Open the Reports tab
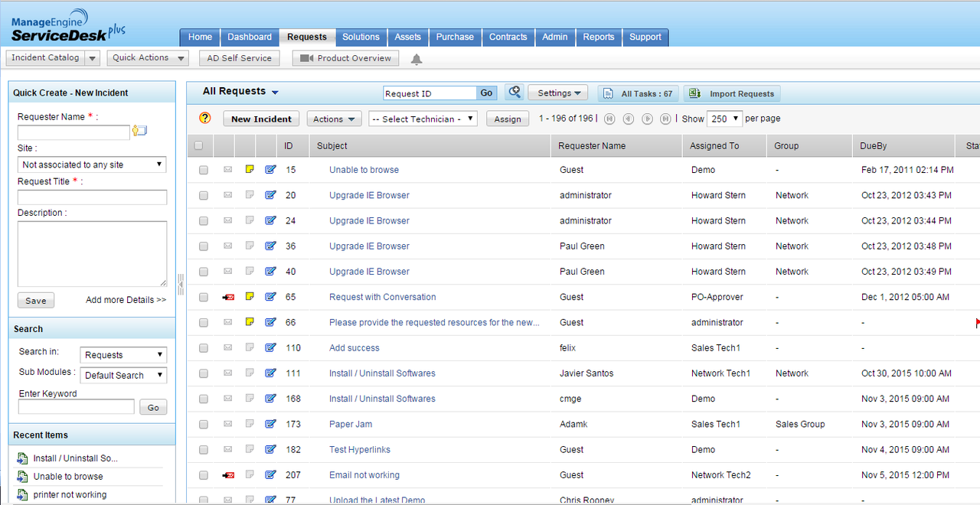Image resolution: width=980 pixels, height=505 pixels. pos(598,37)
